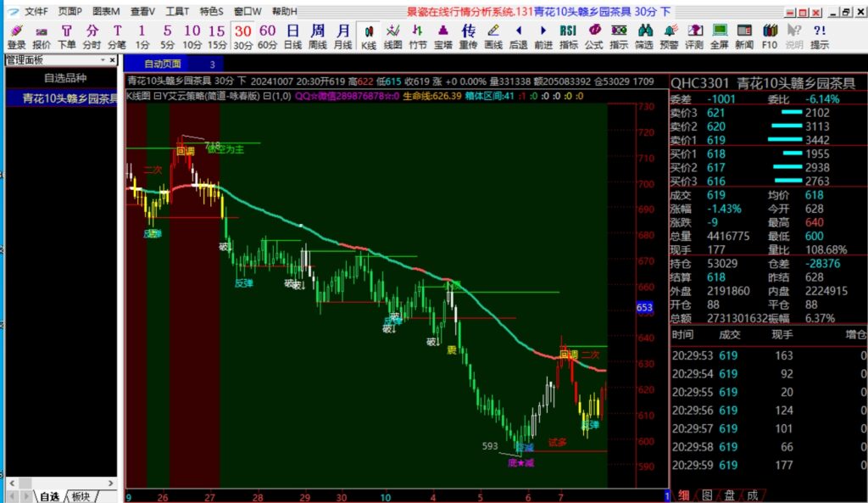This screenshot has height=503, width=868.
Task: Click the 预警 alert bell icon
Action: point(669,36)
